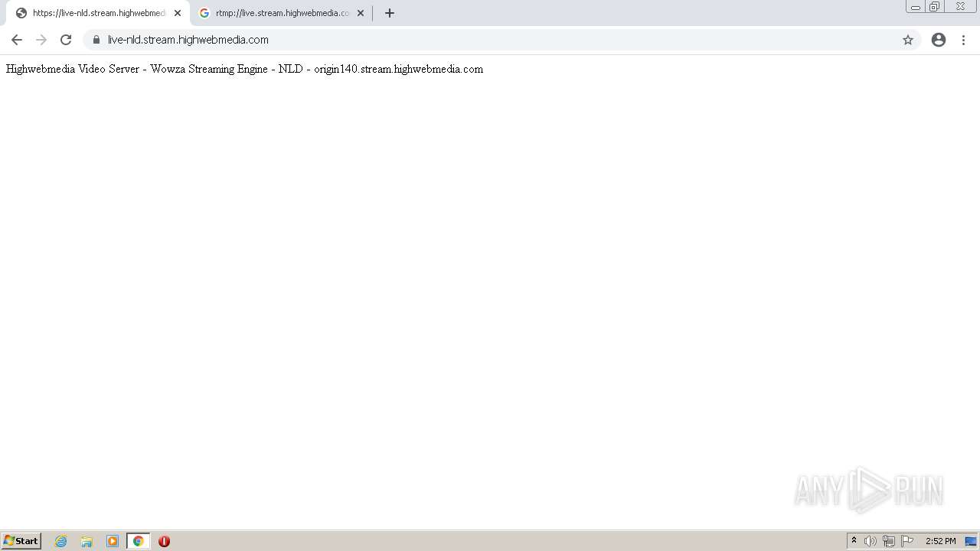Restore down the Chrome window
Image resolution: width=980 pixels, height=551 pixels.
(935, 7)
